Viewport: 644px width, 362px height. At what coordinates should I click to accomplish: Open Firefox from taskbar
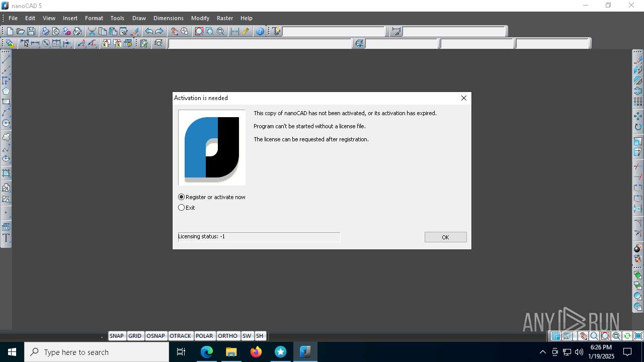click(256, 352)
